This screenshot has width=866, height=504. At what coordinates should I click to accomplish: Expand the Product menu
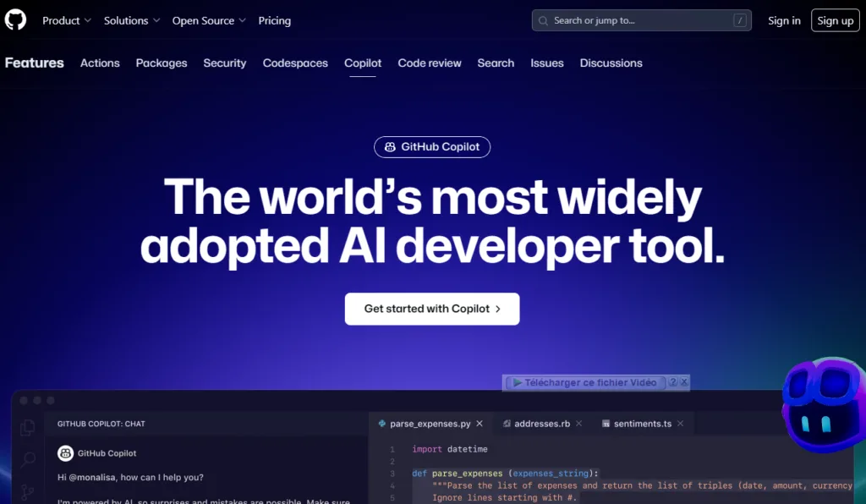[67, 20]
